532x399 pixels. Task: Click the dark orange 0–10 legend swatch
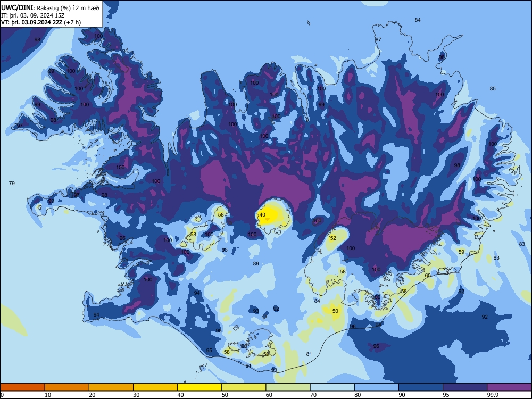[22, 387]
